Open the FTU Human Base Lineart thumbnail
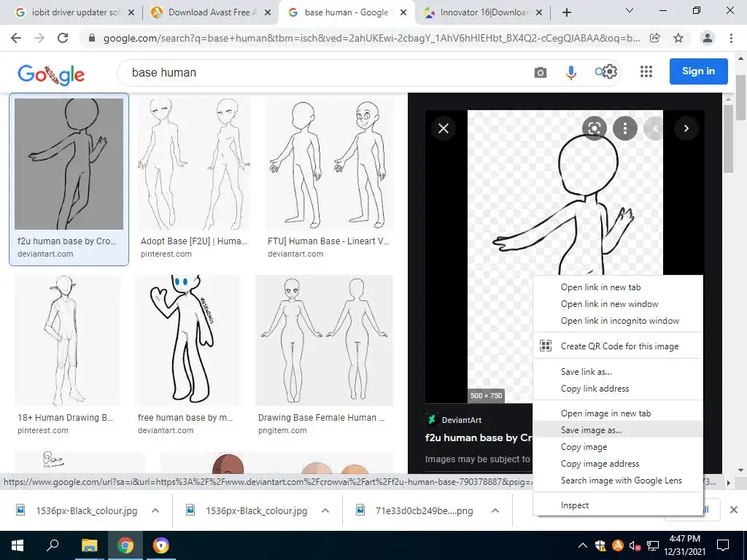 pyautogui.click(x=329, y=164)
